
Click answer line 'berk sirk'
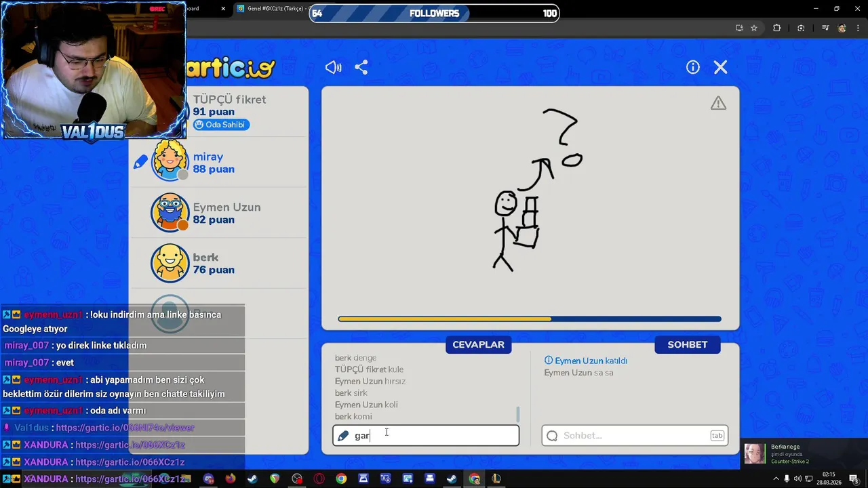coord(351,393)
